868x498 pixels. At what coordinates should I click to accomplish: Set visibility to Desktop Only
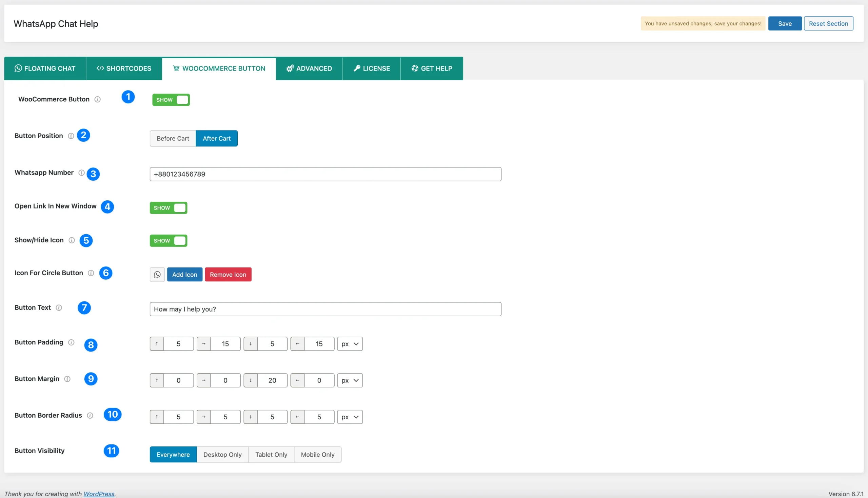coord(223,455)
